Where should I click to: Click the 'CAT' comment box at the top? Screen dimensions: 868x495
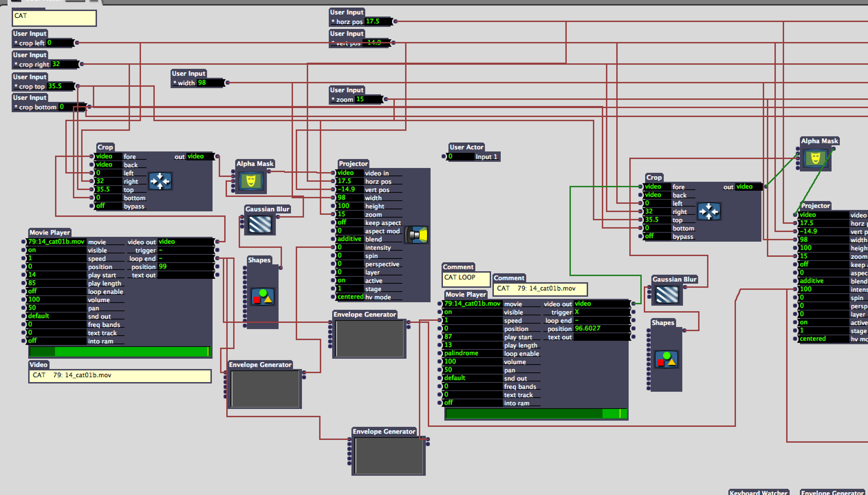tap(54, 18)
